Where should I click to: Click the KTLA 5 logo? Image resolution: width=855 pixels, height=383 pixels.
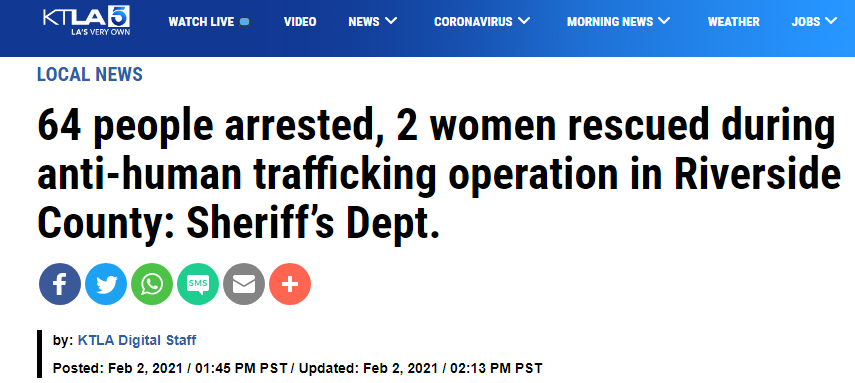87,21
